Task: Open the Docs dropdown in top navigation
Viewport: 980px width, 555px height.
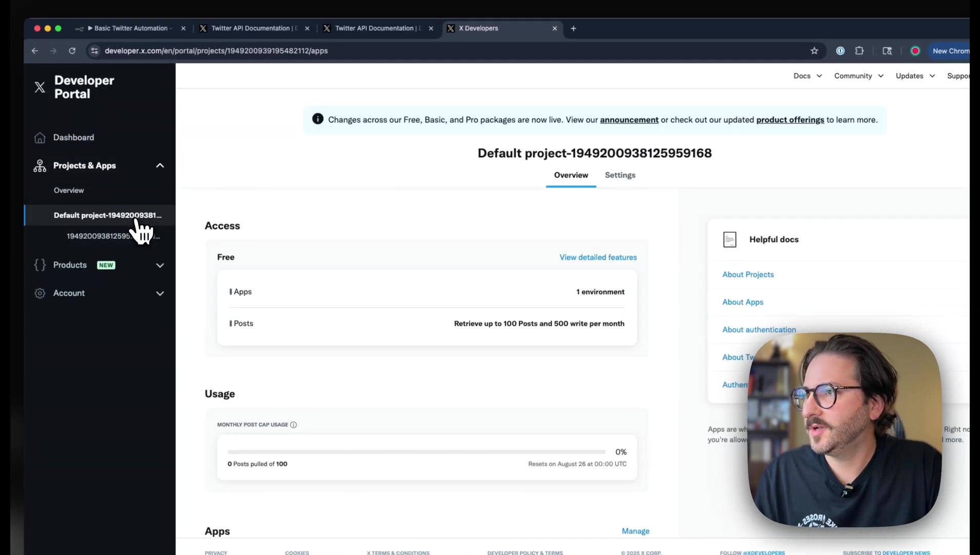Action: click(807, 76)
